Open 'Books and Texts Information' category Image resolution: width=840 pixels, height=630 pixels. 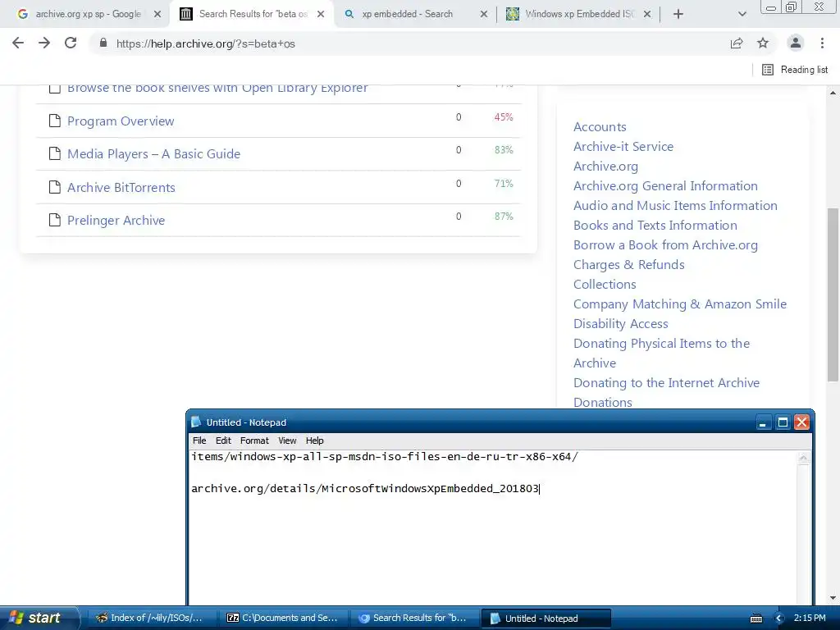click(x=655, y=225)
